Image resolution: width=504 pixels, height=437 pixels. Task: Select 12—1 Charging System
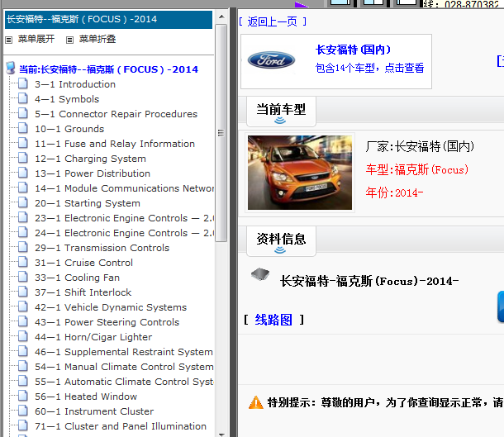click(x=90, y=159)
